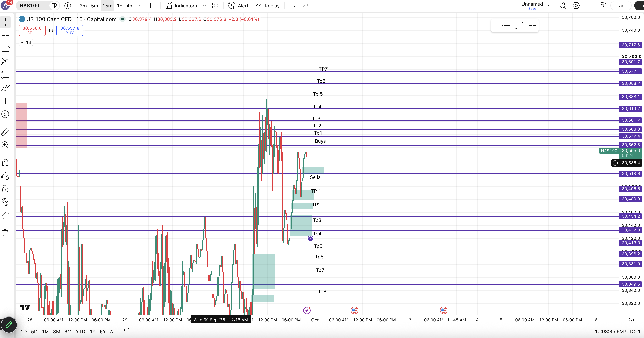Open the Alert creation button
The width and height of the screenshot is (644, 338).
[238, 6]
